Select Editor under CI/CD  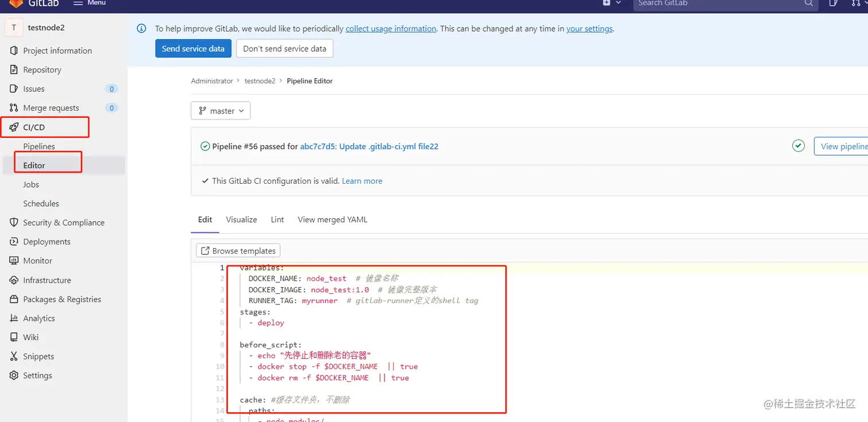[x=34, y=165]
